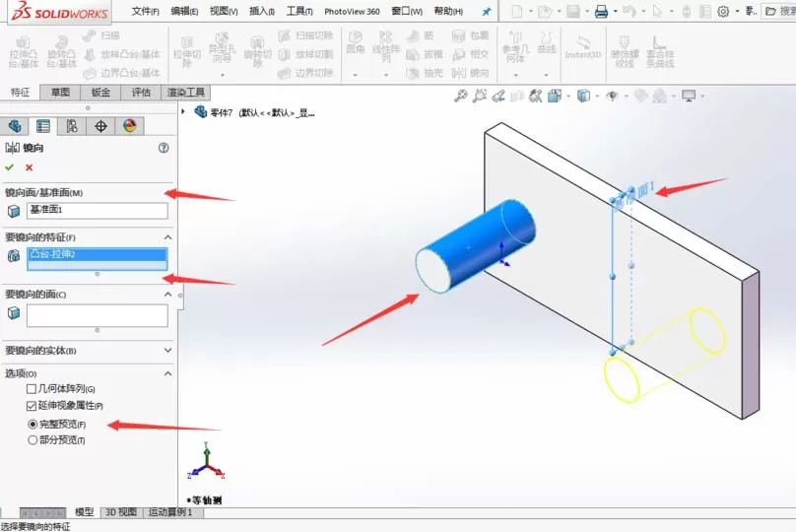Switch to the PropertyManager tab icon
The width and height of the screenshot is (796, 532).
tap(43, 126)
